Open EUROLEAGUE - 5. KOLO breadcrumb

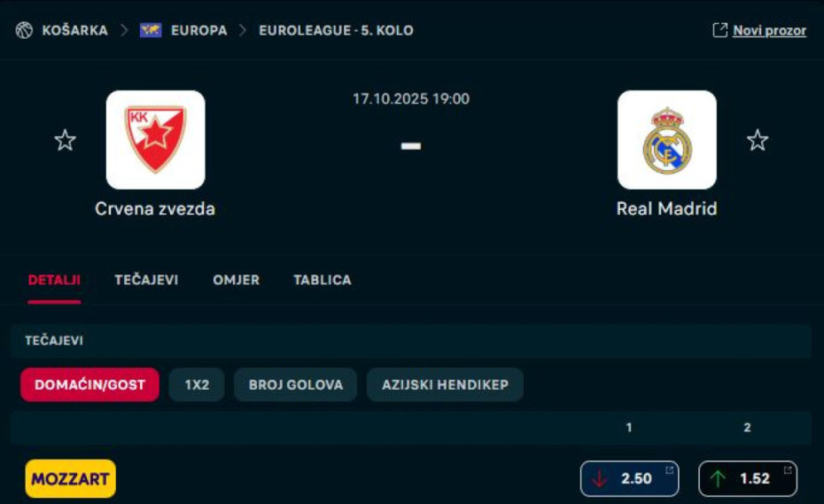336,30
